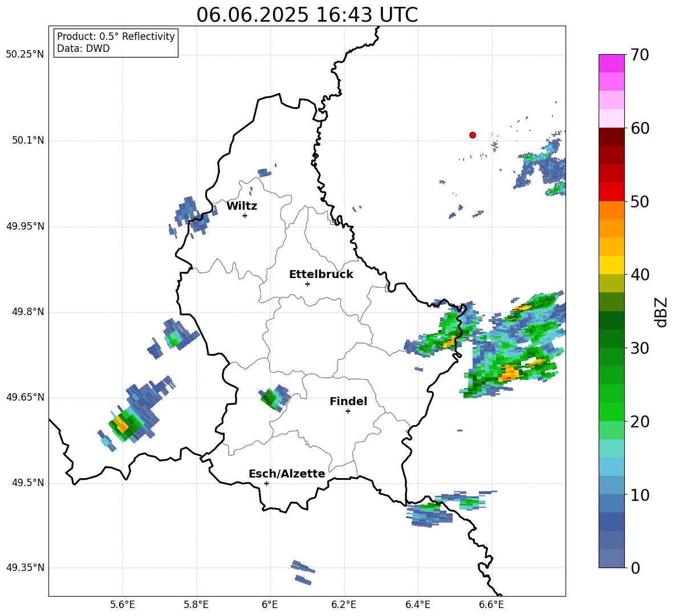Click the 30 dBZ colorbar label
The height and width of the screenshot is (616, 675).
point(639,348)
